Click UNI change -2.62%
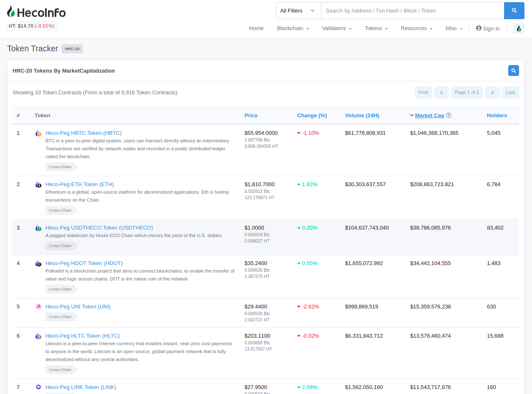 click(308, 307)
